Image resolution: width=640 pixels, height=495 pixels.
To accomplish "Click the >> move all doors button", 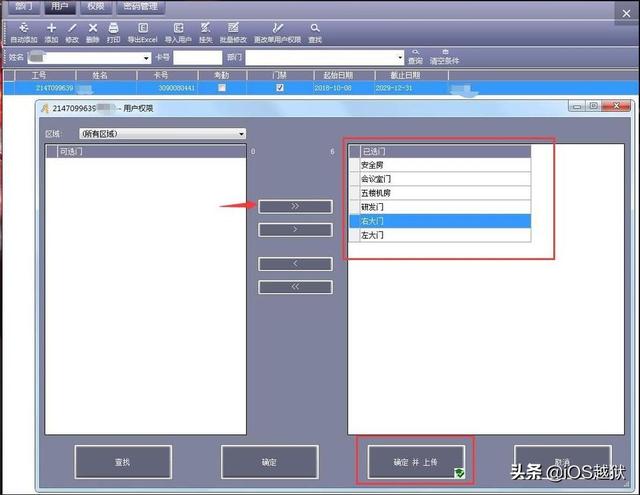I will pyautogui.click(x=295, y=206).
